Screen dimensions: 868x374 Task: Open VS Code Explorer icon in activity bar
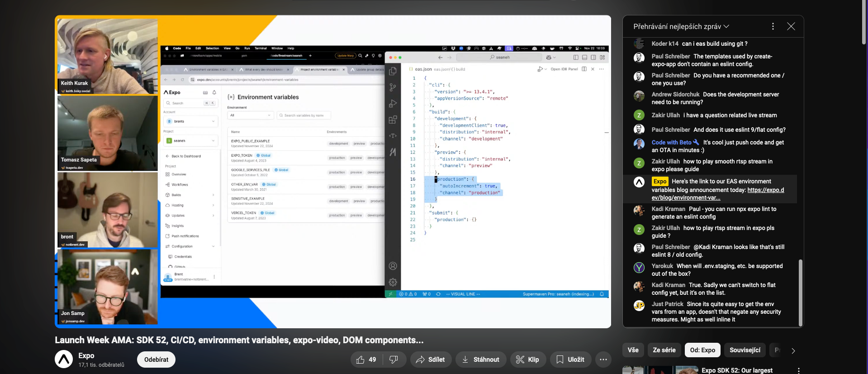[393, 71]
